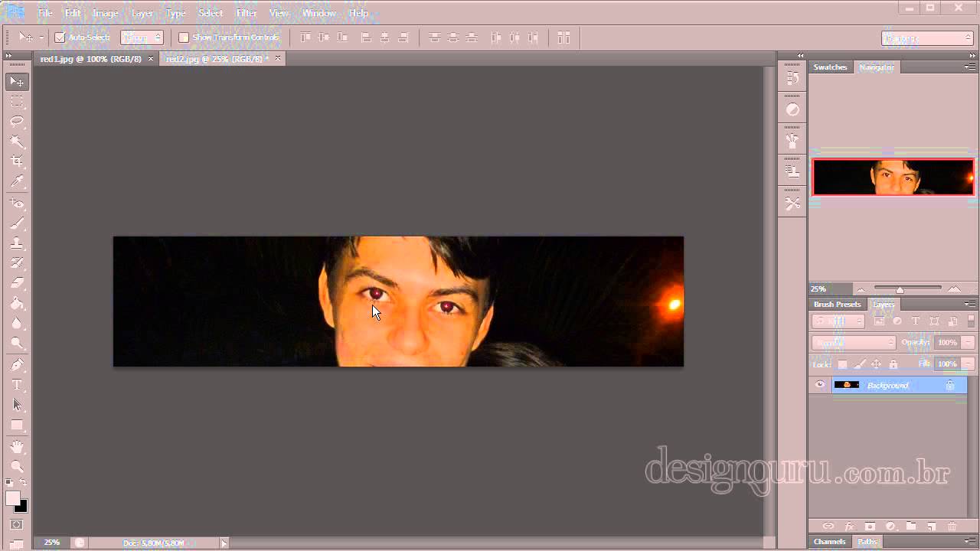Click the Quick Mask mode icon
Viewport: 980px width, 551px height.
17,525
